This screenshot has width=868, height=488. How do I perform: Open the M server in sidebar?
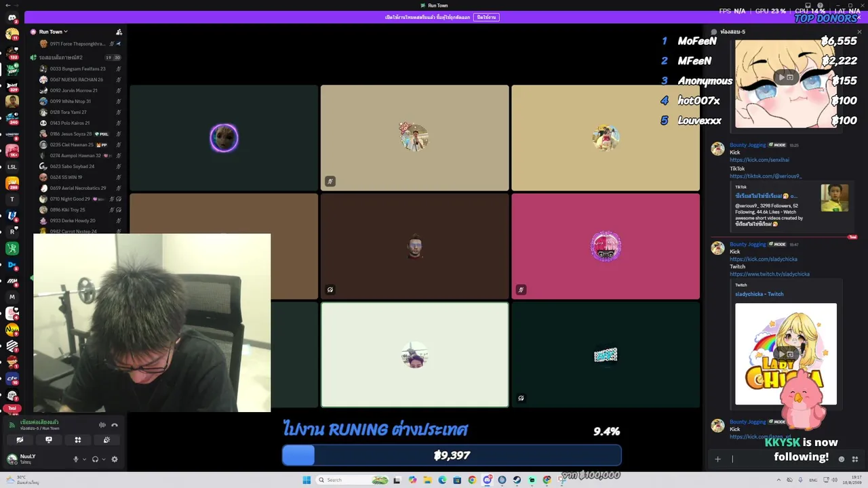[12, 297]
